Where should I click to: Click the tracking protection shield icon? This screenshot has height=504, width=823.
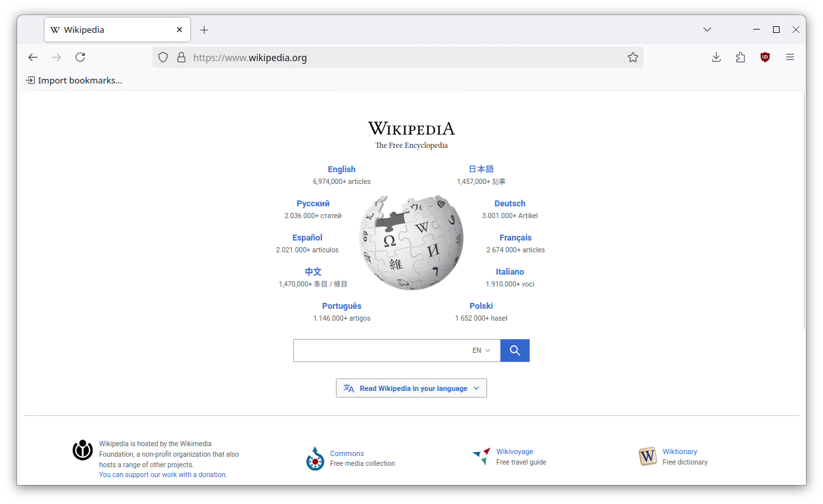coord(163,57)
